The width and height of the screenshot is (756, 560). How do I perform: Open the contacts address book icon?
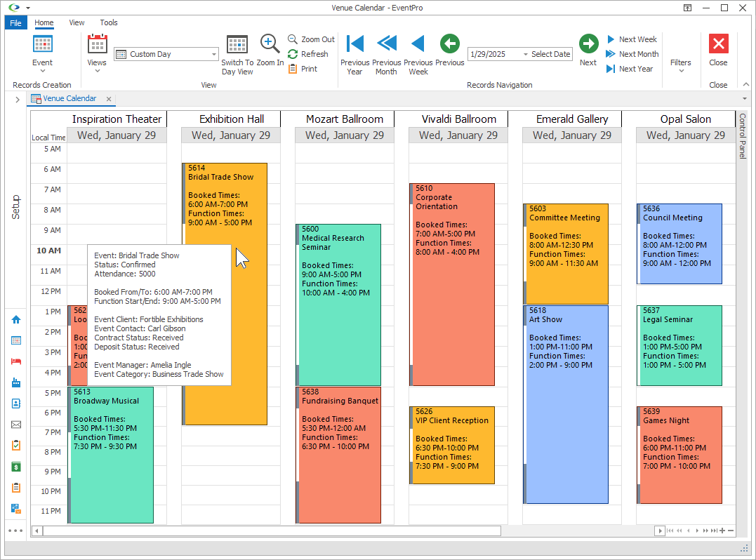click(16, 404)
